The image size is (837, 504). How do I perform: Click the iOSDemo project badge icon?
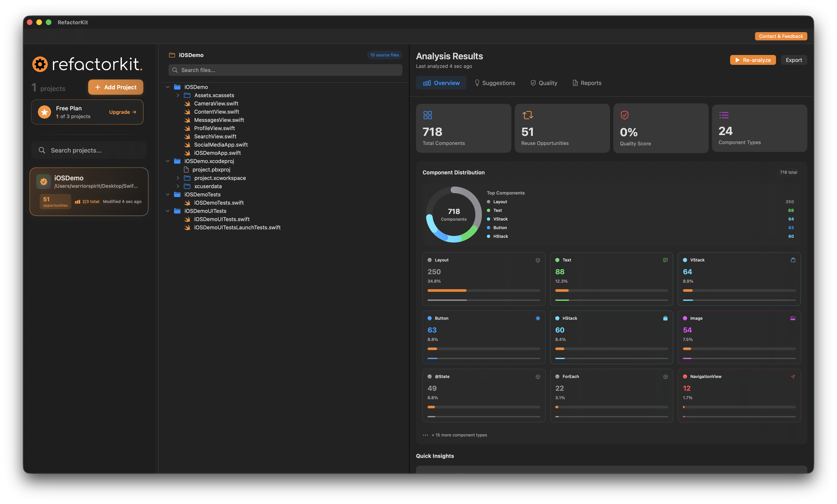[43, 182]
